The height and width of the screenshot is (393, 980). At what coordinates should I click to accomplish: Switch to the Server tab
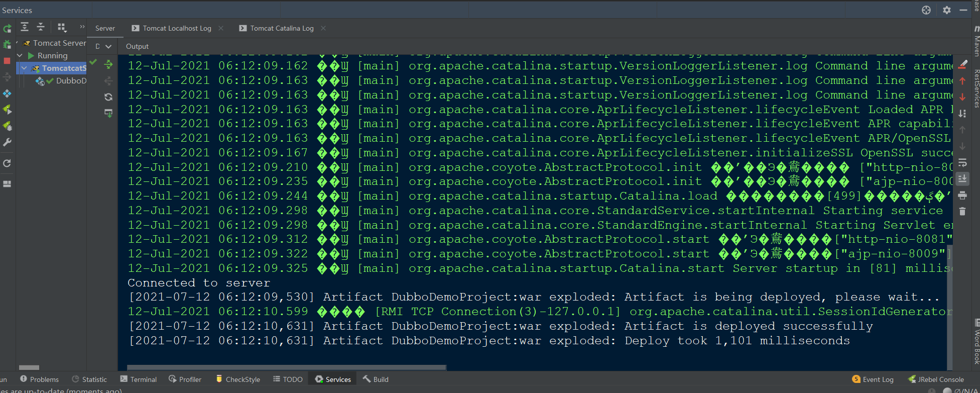(x=105, y=28)
